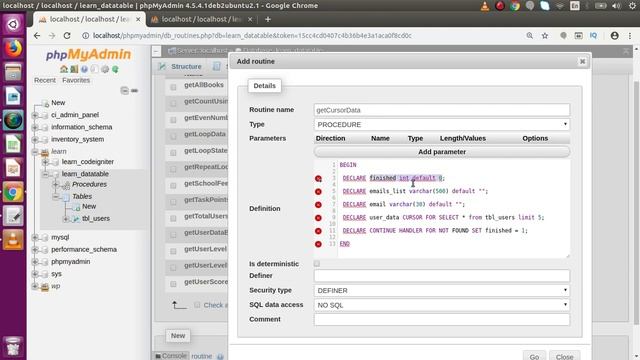
Task: Open the Files manager in the dock
Action: (x=13, y=72)
